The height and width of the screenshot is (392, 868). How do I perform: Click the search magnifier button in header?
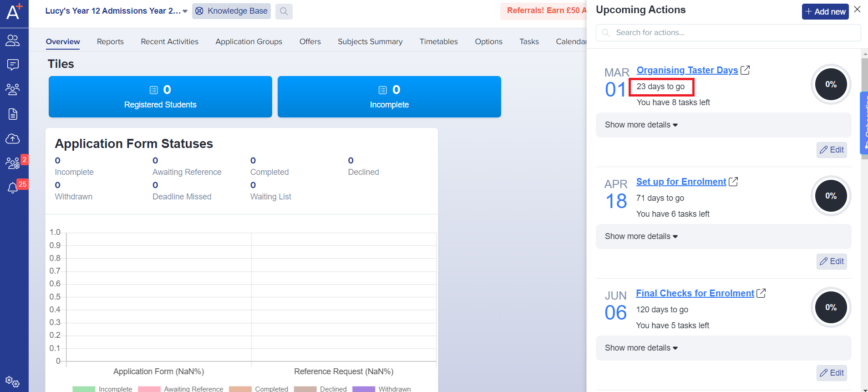[x=284, y=11]
